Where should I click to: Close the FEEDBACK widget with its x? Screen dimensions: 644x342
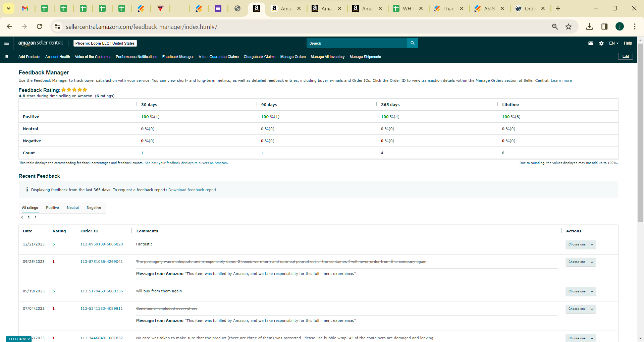coord(29,339)
